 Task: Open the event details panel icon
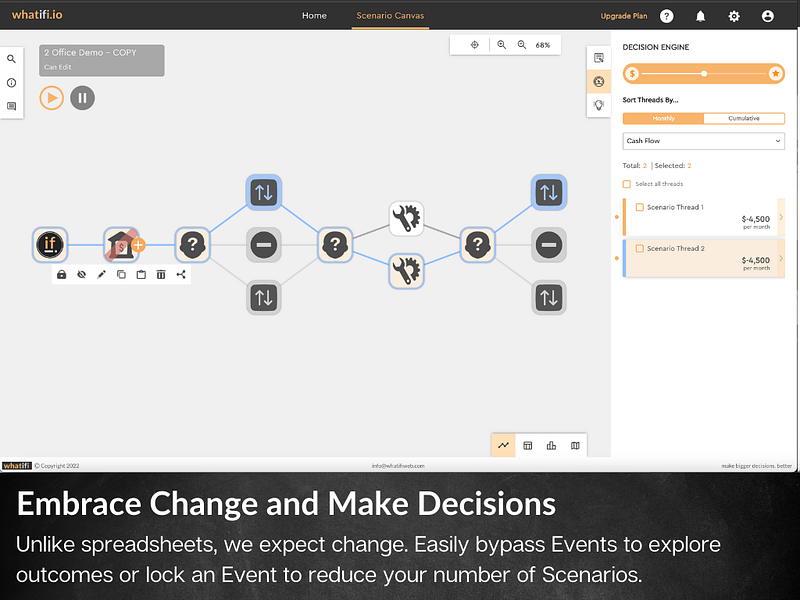pyautogui.click(x=599, y=58)
